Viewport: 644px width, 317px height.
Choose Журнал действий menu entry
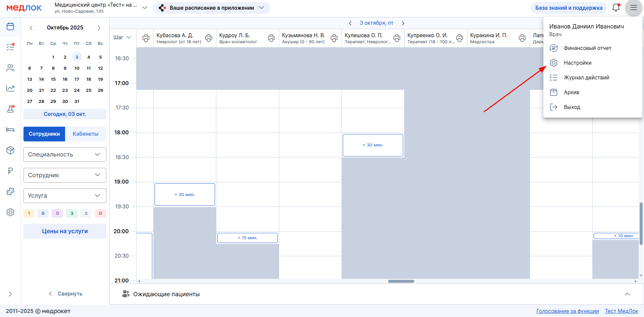point(586,78)
